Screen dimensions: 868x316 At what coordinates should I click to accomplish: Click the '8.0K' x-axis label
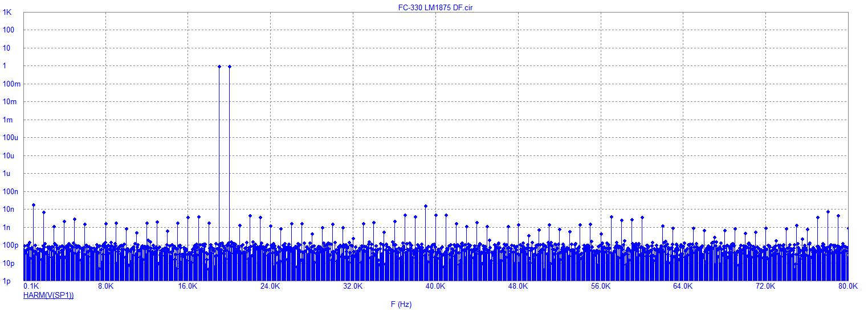(106, 286)
